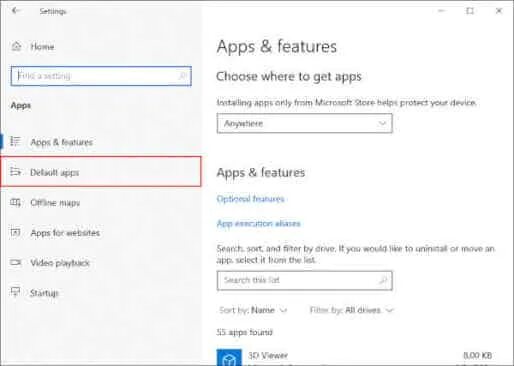Viewport: 514px width, 366px height.
Task: Click the 55 apps found text
Action: 245,332
